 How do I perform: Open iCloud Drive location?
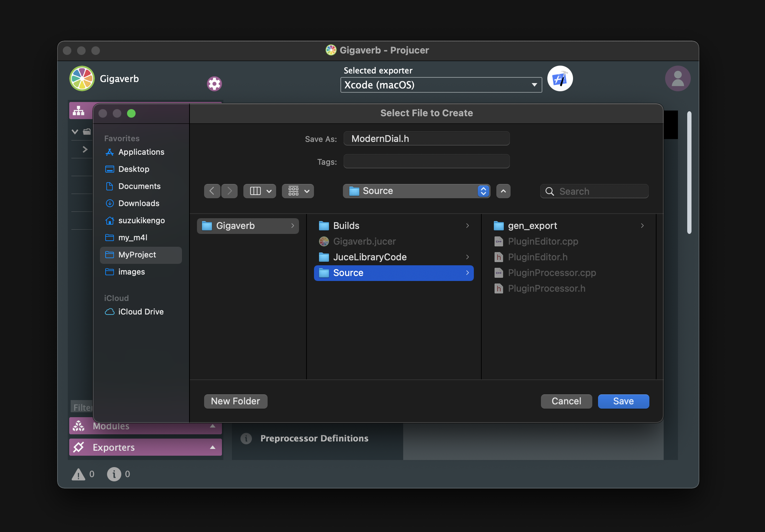(x=141, y=312)
